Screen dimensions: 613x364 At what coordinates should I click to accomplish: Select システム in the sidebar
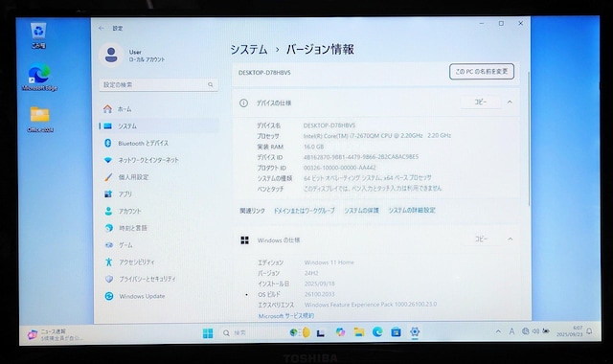point(159,126)
